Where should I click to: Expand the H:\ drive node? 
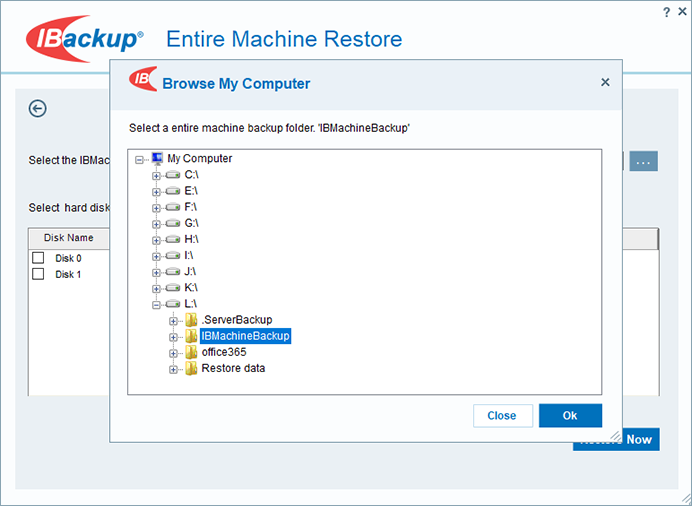coord(156,240)
